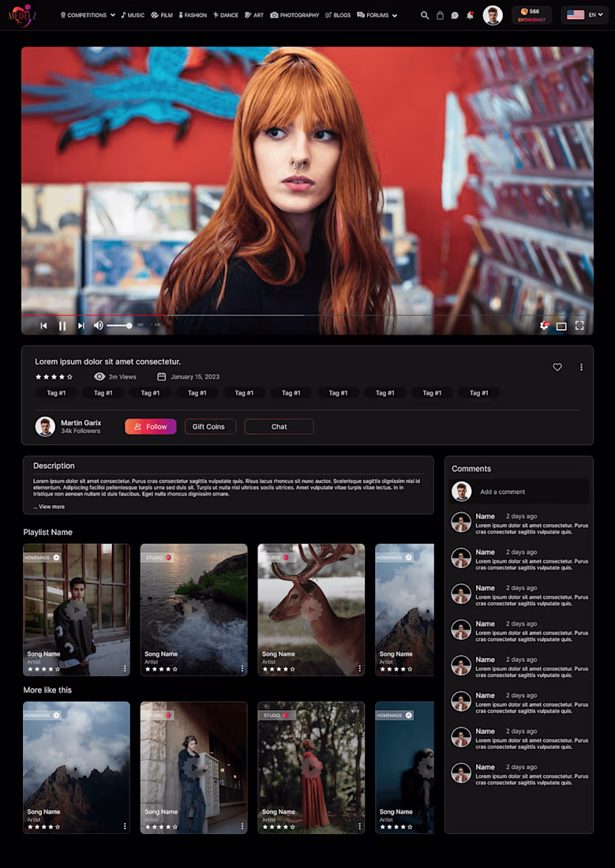Open the Dance section
The width and height of the screenshot is (615, 868).
tap(226, 16)
